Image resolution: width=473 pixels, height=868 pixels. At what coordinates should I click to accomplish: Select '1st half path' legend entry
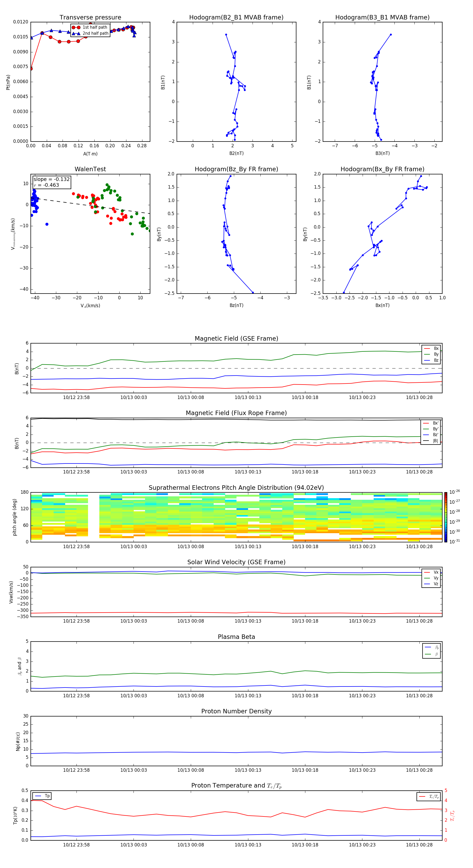pyautogui.click(x=90, y=27)
